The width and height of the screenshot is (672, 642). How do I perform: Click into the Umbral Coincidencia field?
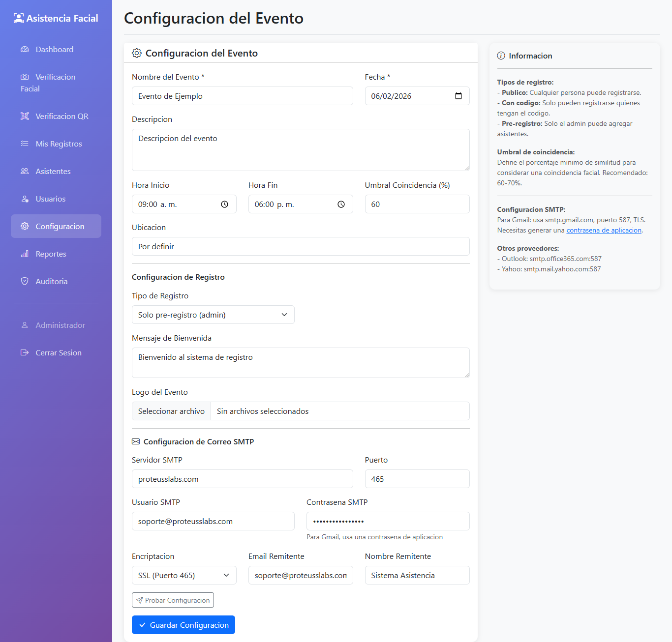click(x=417, y=204)
